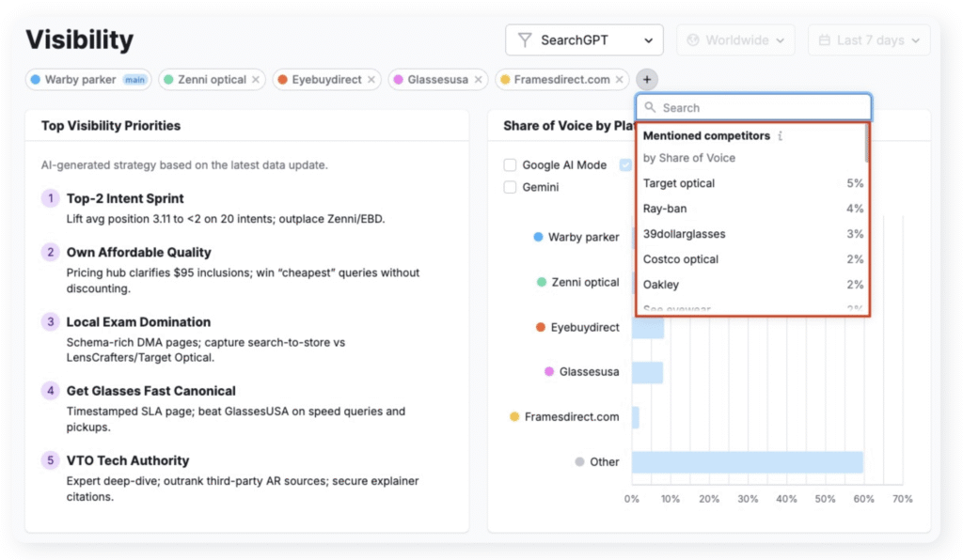963x560 pixels.
Task: Click the filter funnel icon next to SearchGPT
Action: click(x=525, y=40)
